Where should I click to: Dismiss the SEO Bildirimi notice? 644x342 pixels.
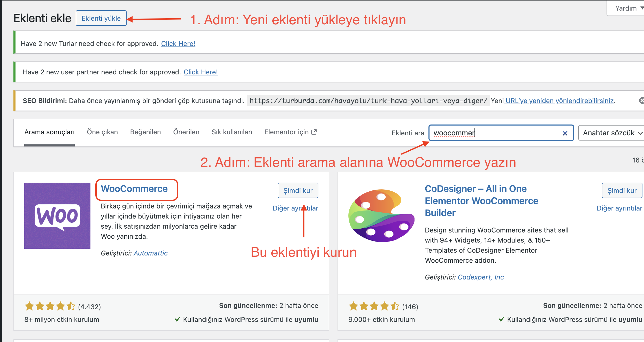tap(642, 100)
